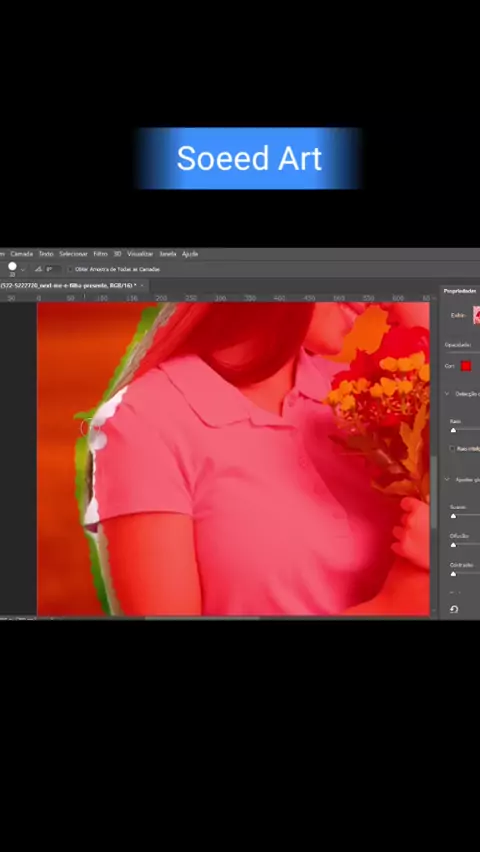
Task: Click the reset workspace arrow icon
Action: pos(454,609)
